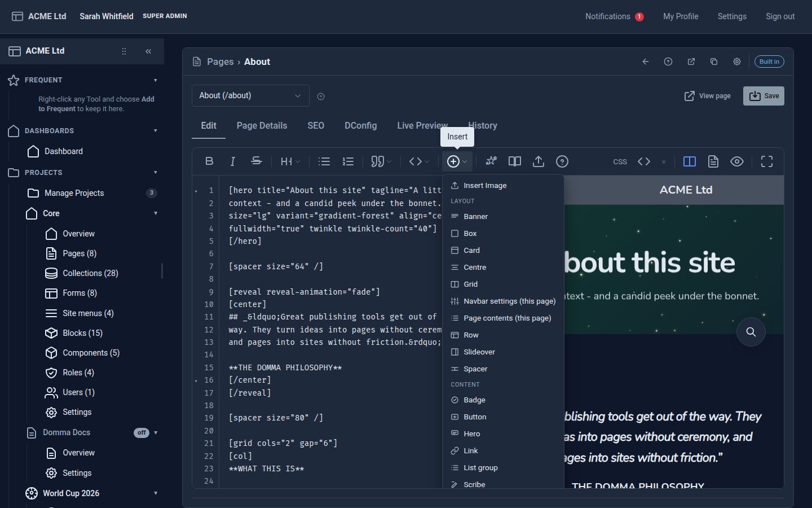The image size is (812, 508).
Task: Switch to the SEO tab
Action: click(316, 125)
